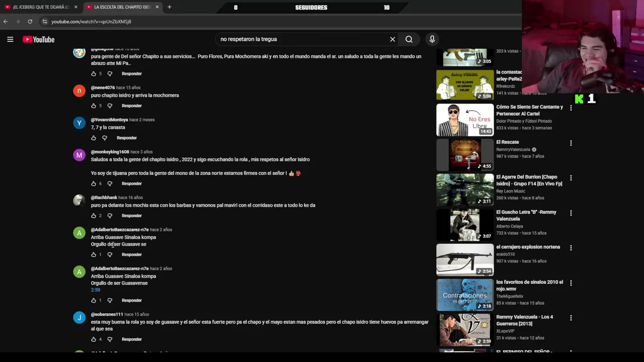Open avatar of @soberanes111 commenter
Image resolution: width=644 pixels, height=362 pixels.
point(79,318)
